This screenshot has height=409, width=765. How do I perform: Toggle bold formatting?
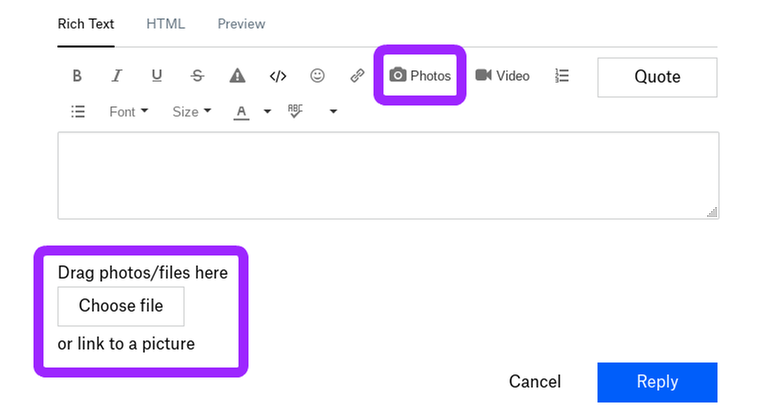coord(77,76)
